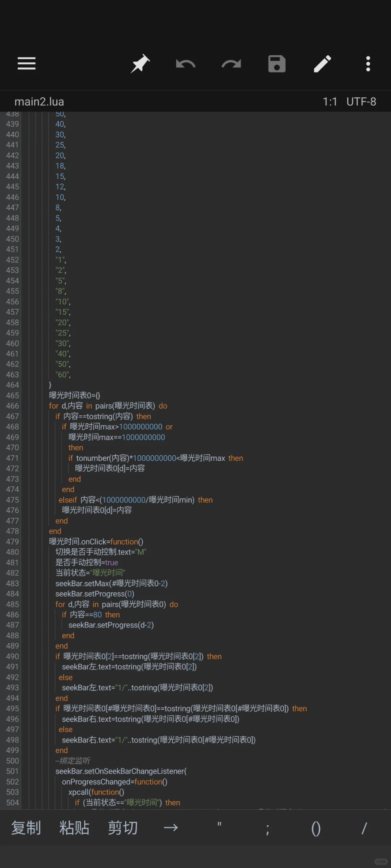Image resolution: width=391 pixels, height=868 pixels.
Task: Tap the 复制 copy button
Action: [x=26, y=828]
